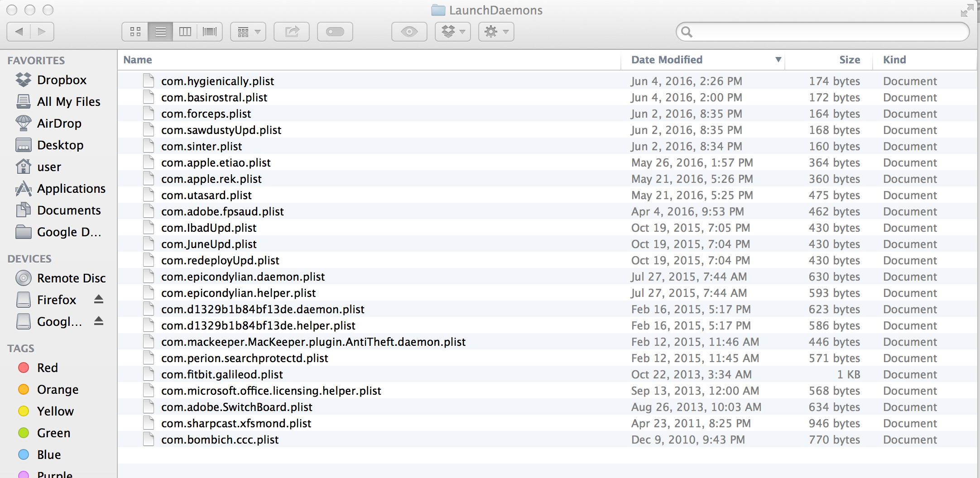Open the Google D… sidebar folder

pos(58,232)
